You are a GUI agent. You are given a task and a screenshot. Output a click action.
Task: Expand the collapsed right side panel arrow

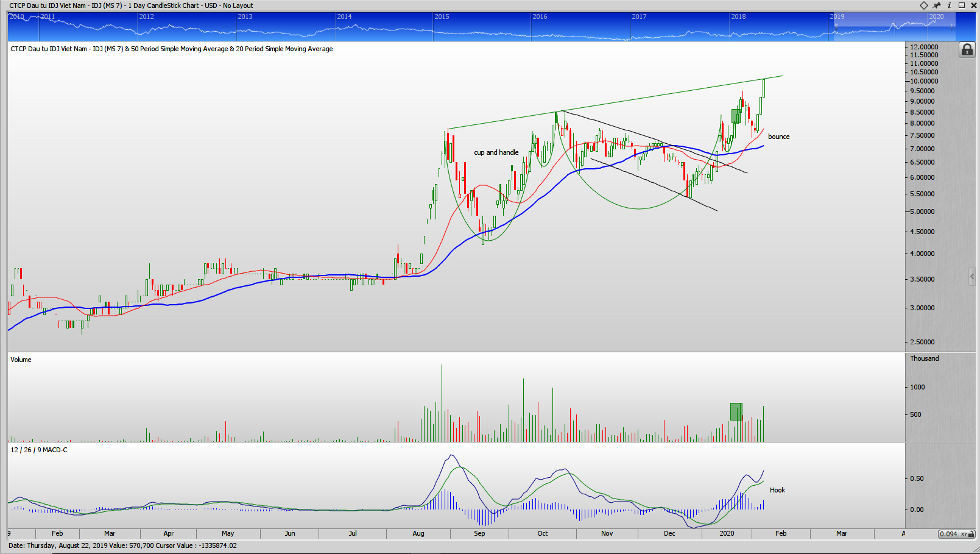coord(972,277)
